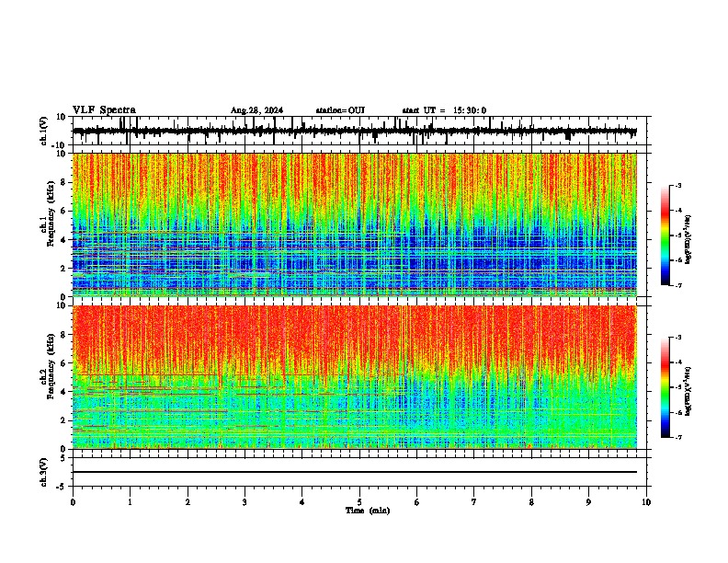Click the "2" tick on ch.2 frequency axis

click(x=63, y=420)
